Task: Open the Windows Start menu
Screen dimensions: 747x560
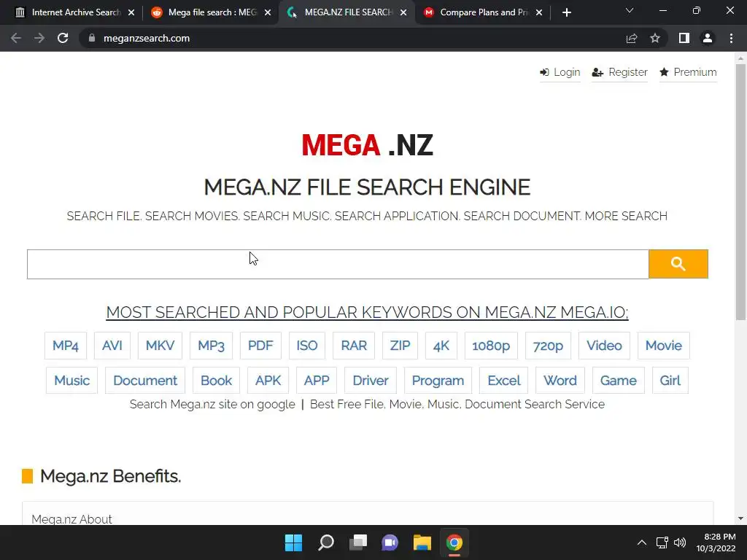Action: click(x=293, y=542)
